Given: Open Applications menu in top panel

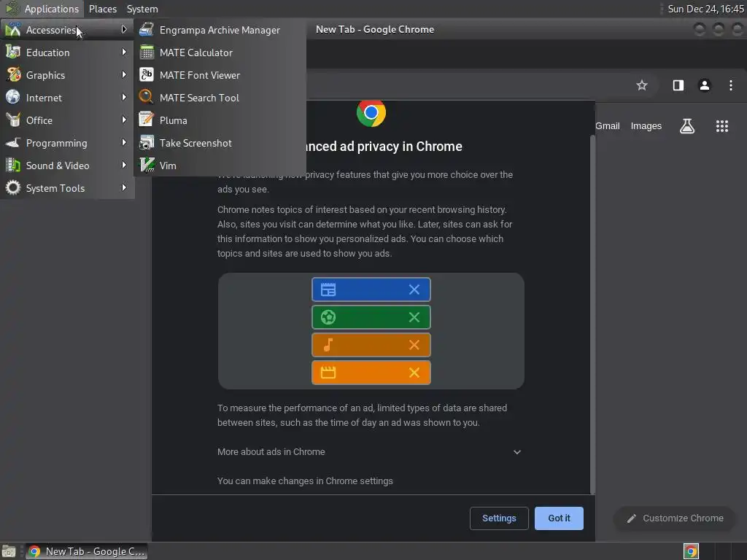Looking at the screenshot, I should point(42,9).
